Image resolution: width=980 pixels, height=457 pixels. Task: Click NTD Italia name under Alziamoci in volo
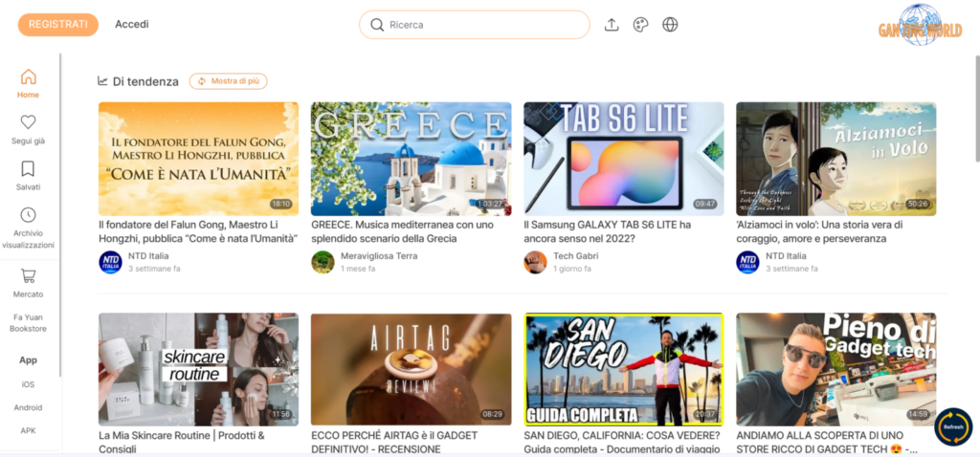(x=786, y=256)
